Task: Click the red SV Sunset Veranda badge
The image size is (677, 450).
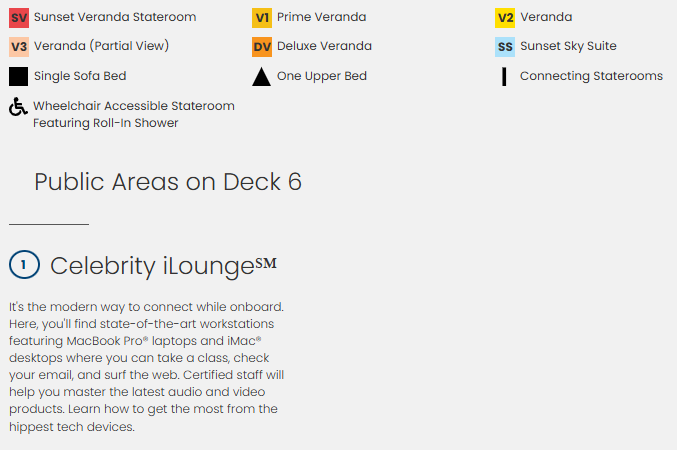Action: click(x=18, y=18)
